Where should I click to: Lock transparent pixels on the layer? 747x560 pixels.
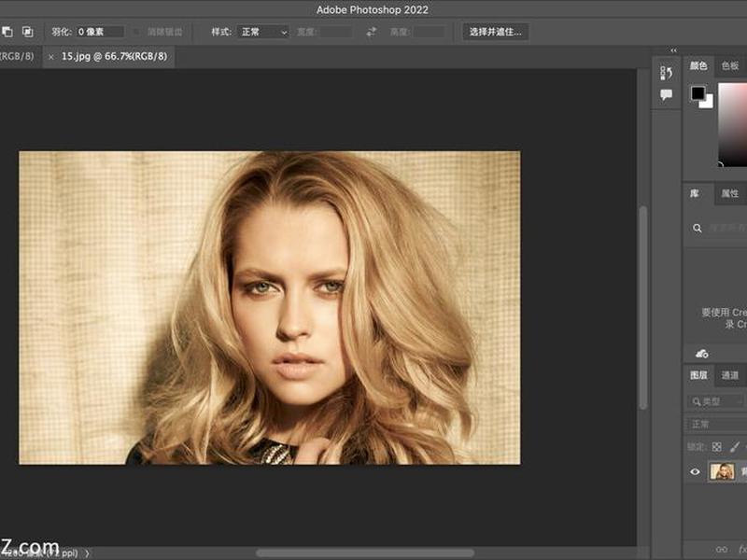(x=716, y=447)
